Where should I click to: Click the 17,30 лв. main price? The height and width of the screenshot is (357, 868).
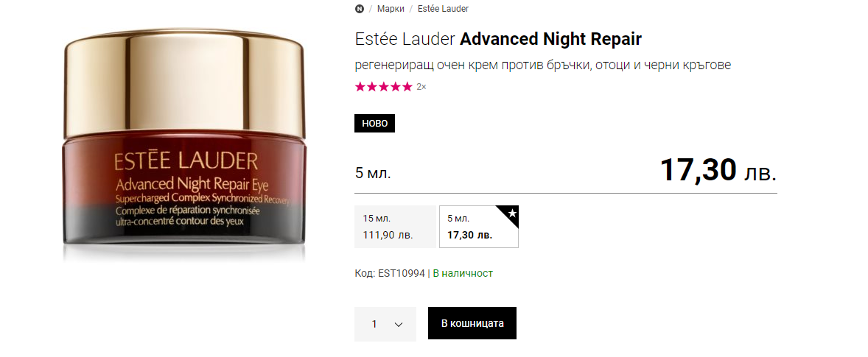pos(718,170)
